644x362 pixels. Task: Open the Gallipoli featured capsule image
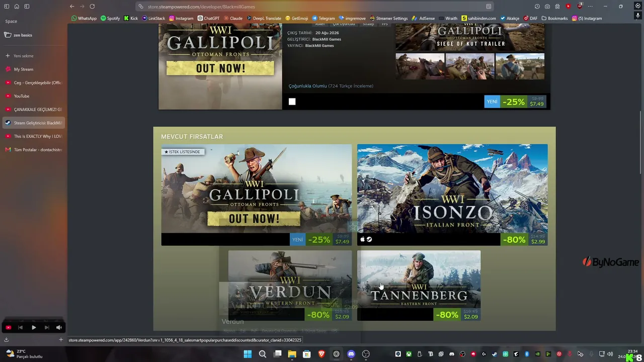click(x=220, y=66)
